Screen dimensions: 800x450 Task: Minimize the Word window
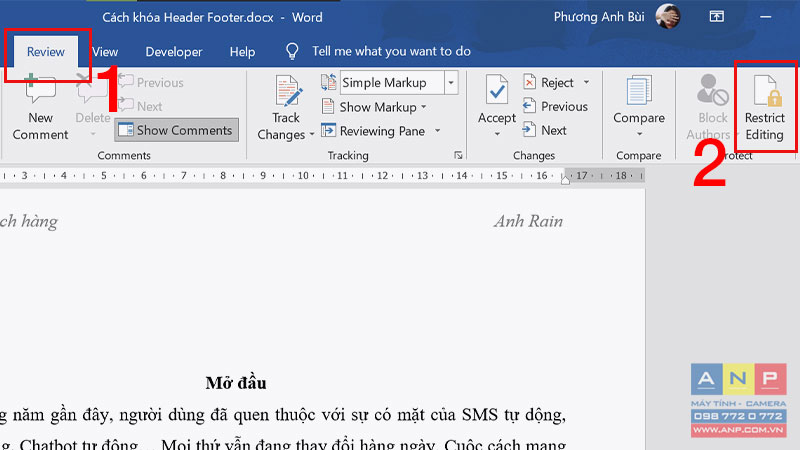(765, 17)
